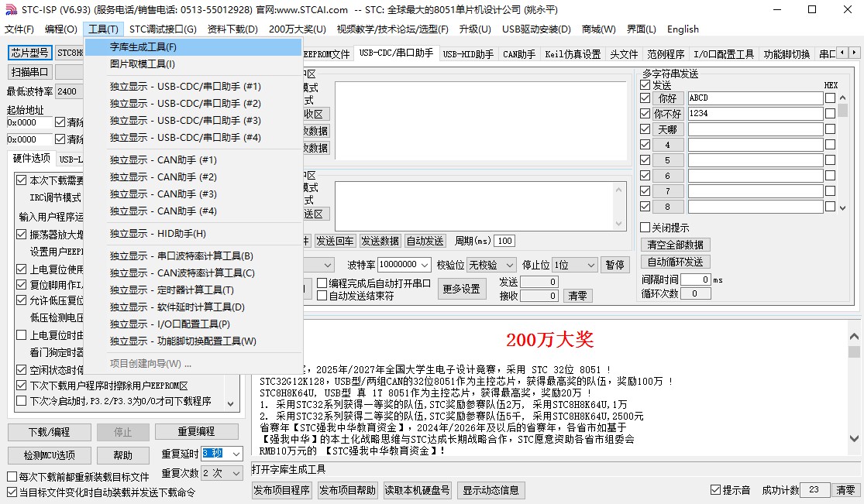Switch to the 头文件 tab
This screenshot has height=504, width=864.
624,54
